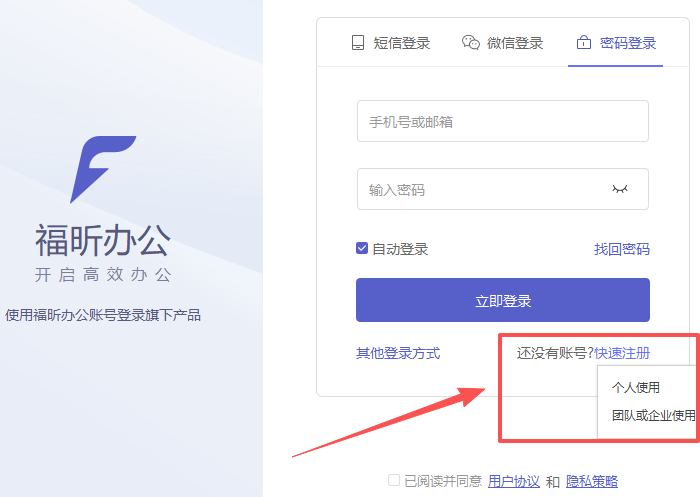Open the 找回密码 link
This screenshot has height=497, width=700.
point(621,249)
